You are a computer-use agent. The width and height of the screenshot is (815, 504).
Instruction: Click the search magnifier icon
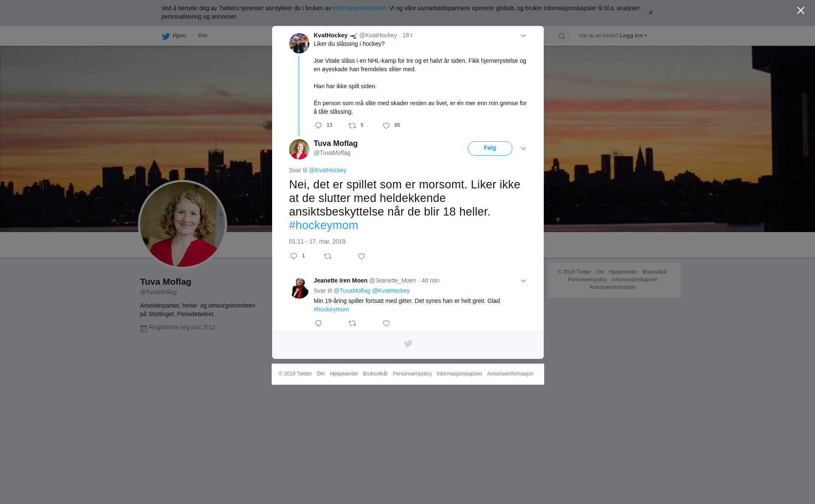point(562,36)
